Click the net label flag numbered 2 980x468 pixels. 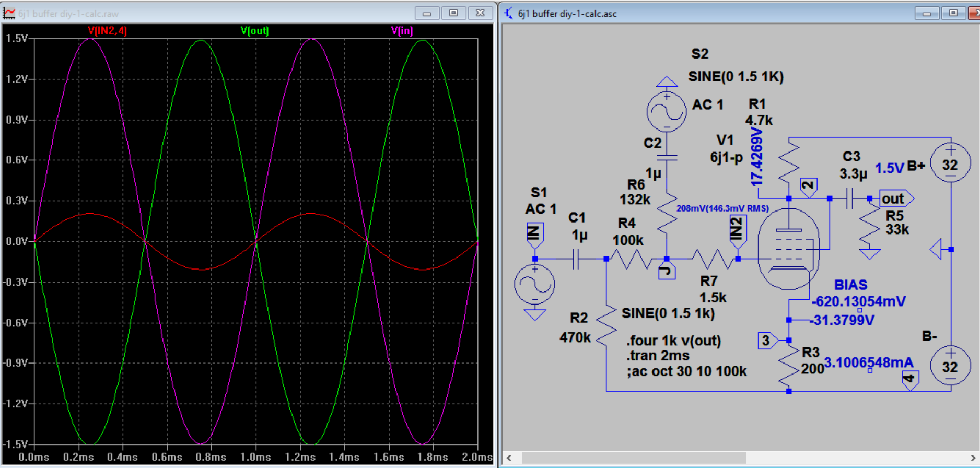coord(809,188)
